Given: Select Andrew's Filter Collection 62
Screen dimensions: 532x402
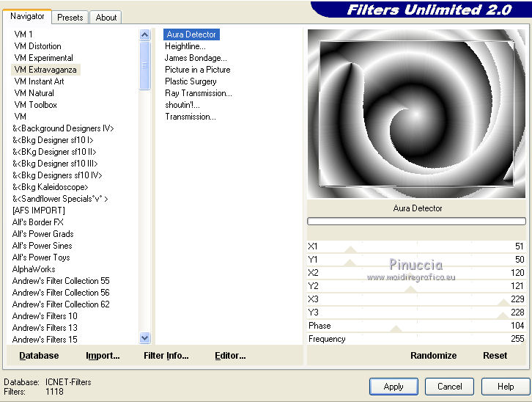Looking at the screenshot, I should tap(61, 304).
